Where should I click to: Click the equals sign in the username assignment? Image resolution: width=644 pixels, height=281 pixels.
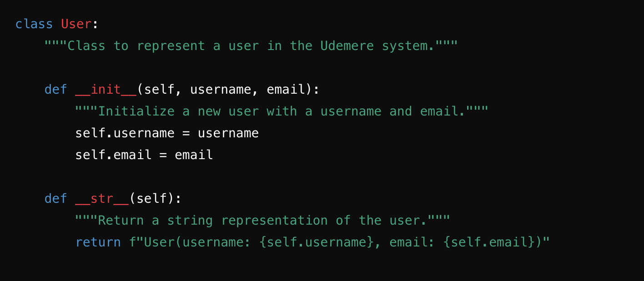pyautogui.click(x=186, y=133)
